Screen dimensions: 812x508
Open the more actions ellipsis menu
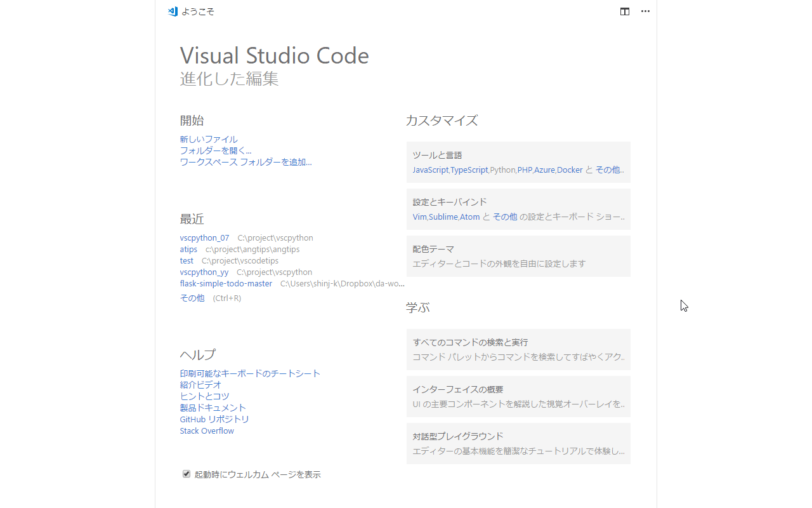(x=645, y=11)
